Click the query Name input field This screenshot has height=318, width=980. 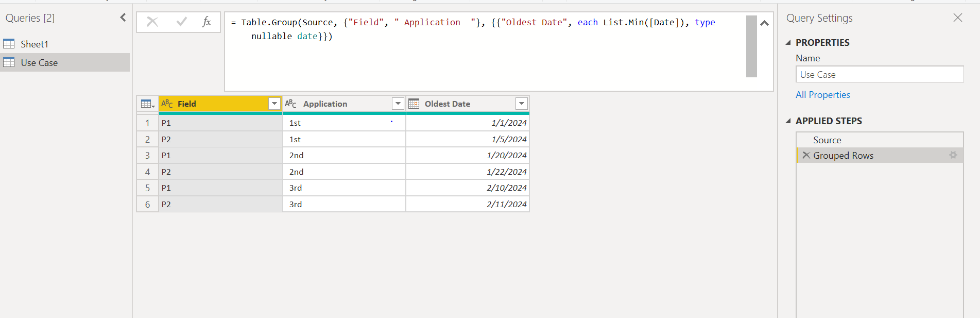[880, 74]
